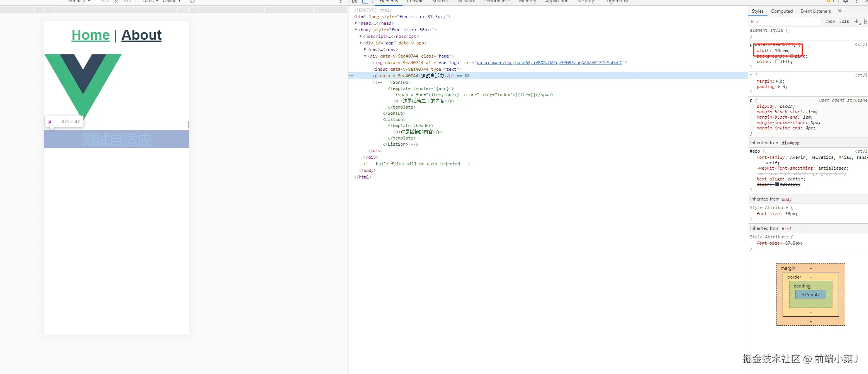Select the input type="text" element row
Screen dimensions: 868x374
click(548, 69)
